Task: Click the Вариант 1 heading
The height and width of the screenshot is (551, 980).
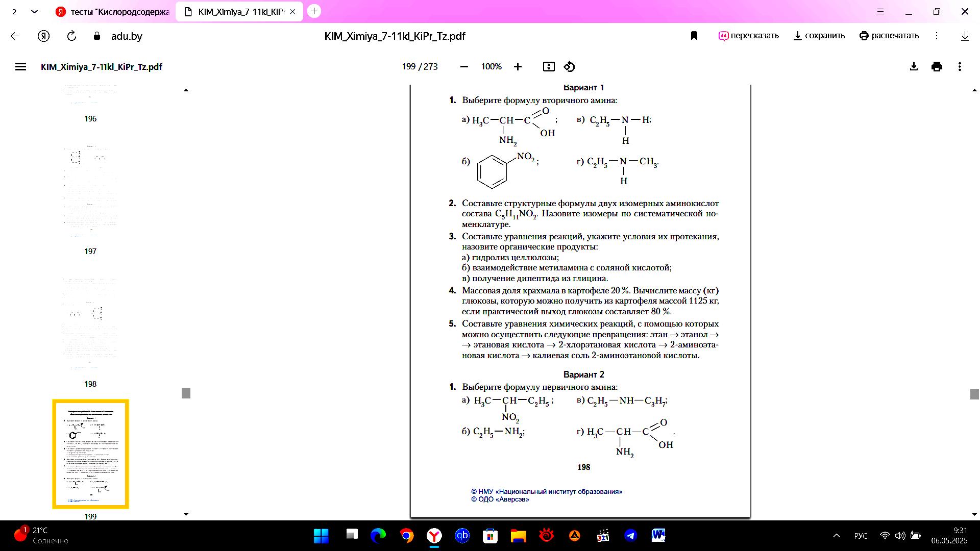Action: point(583,88)
